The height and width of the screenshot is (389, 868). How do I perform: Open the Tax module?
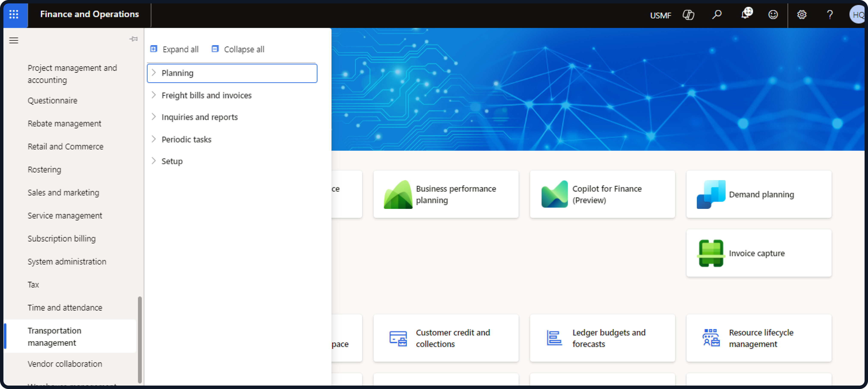[33, 284]
